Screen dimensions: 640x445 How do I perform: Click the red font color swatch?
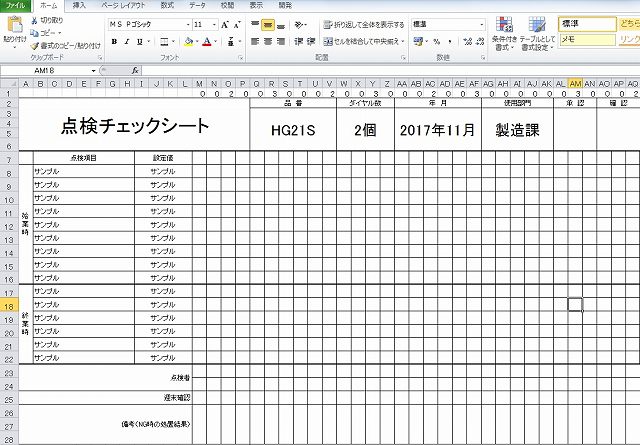click(206, 42)
